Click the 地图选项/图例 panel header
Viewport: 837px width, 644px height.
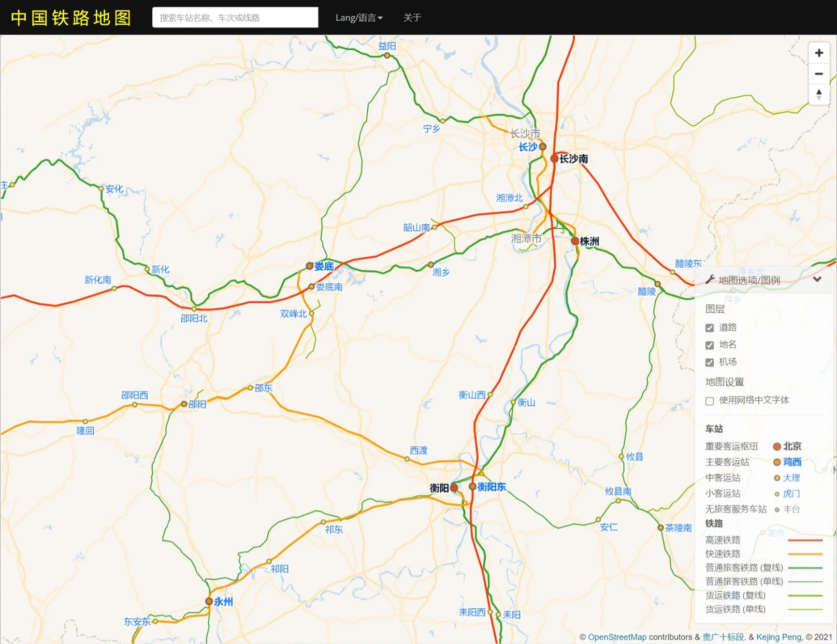pyautogui.click(x=765, y=280)
